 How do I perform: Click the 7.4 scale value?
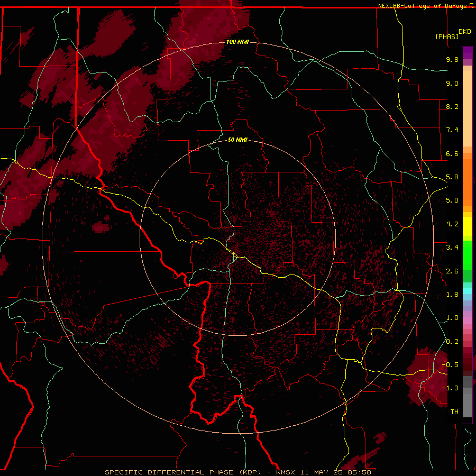(452, 130)
